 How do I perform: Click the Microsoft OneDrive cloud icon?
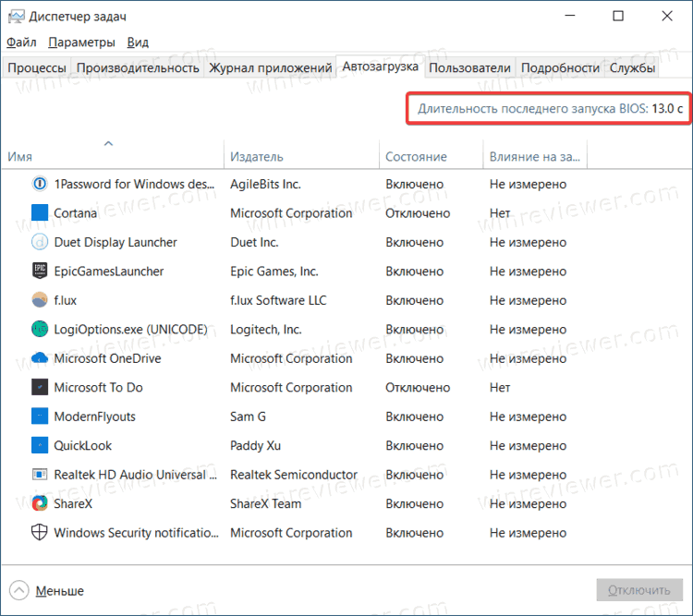pos(40,358)
